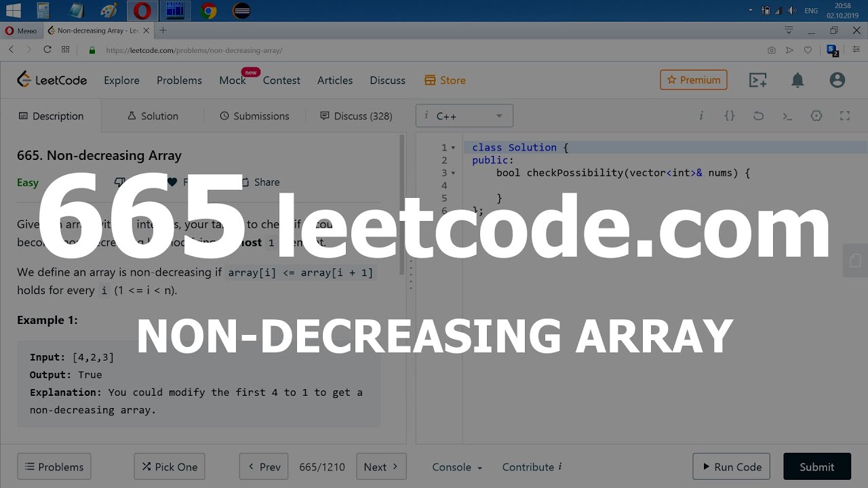Click the Premium button
This screenshot has width=868, height=488.
[694, 80]
